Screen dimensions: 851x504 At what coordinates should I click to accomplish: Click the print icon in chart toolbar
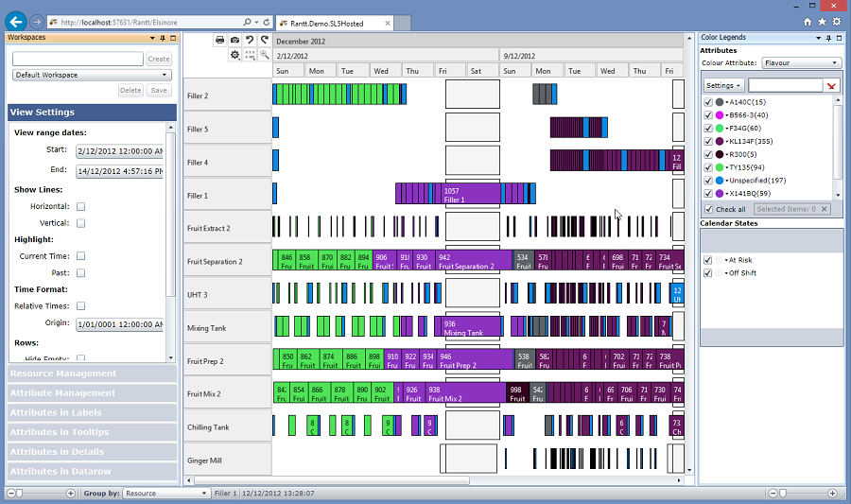(x=220, y=40)
